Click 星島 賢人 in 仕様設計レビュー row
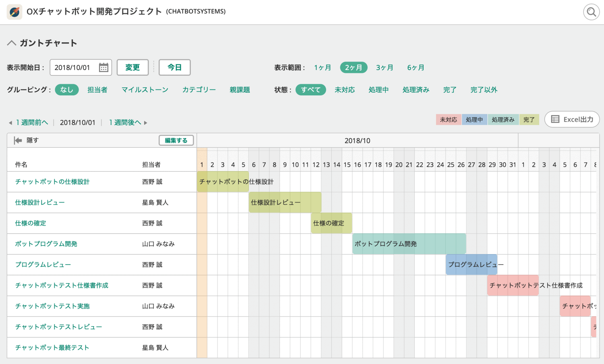 point(155,203)
